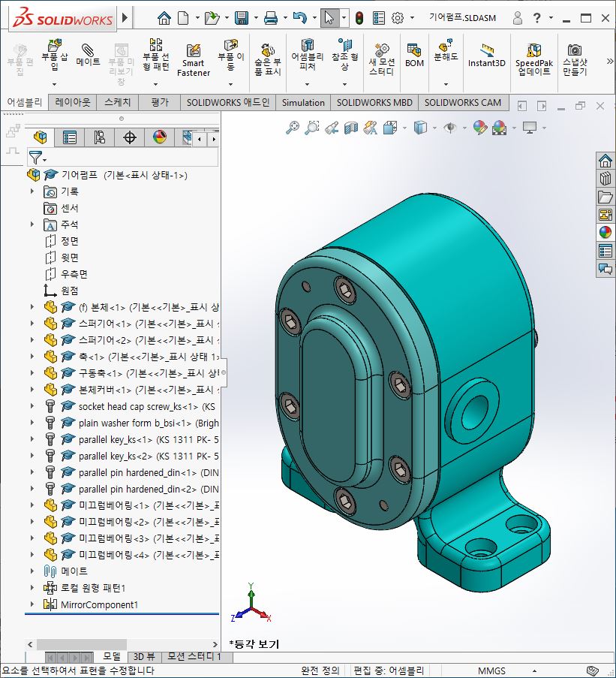This screenshot has height=678, width=616.
Task: Expand the 스퍼기어<2> component
Action: 32,340
